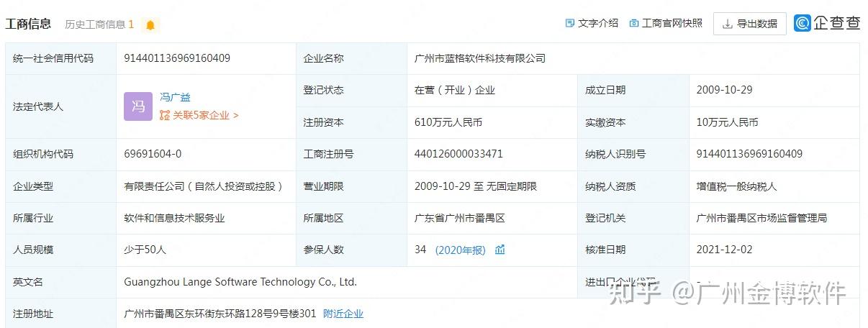Viewport: 868px width, 328px height.
Task: Click the 成立日期 label cell
Action: [x=633, y=90]
